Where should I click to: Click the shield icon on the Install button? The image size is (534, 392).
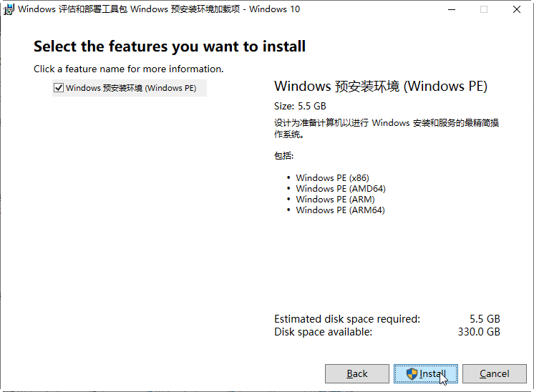pos(412,373)
